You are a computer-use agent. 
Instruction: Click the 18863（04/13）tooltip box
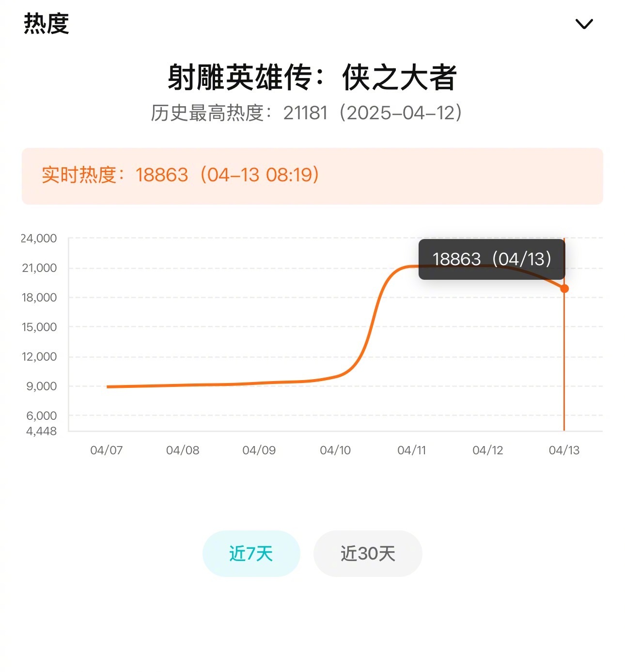click(491, 259)
